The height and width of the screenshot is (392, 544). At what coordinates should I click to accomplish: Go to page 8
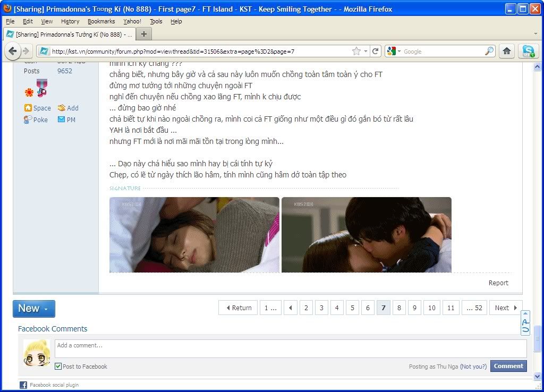tap(399, 308)
